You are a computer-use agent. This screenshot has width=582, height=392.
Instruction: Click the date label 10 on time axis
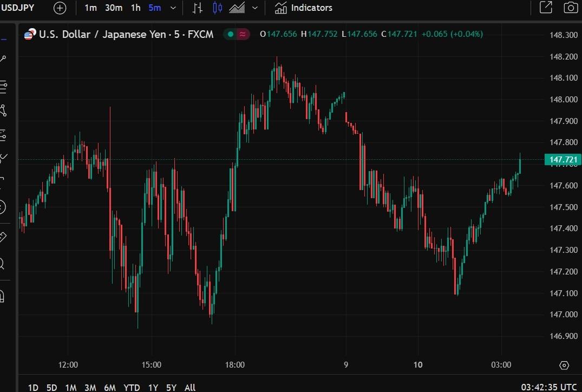(x=418, y=364)
